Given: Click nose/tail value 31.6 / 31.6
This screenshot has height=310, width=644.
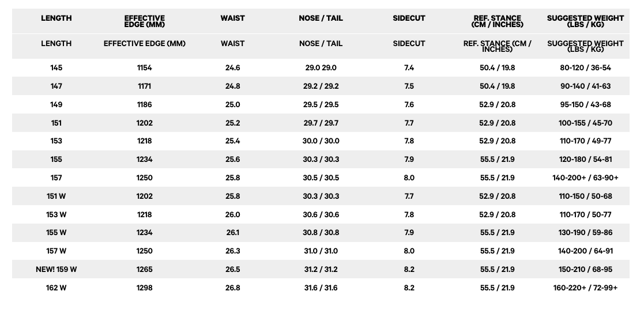Looking at the screenshot, I should pos(321,288).
